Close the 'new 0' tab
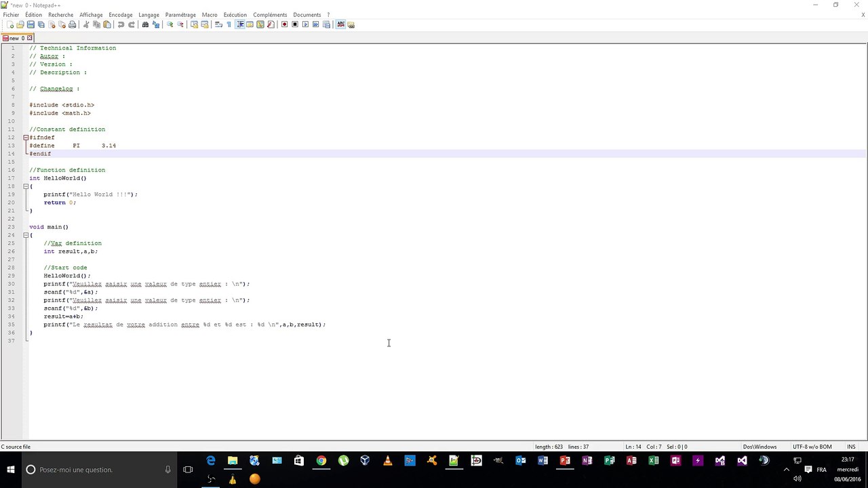The height and width of the screenshot is (488, 868). point(30,38)
